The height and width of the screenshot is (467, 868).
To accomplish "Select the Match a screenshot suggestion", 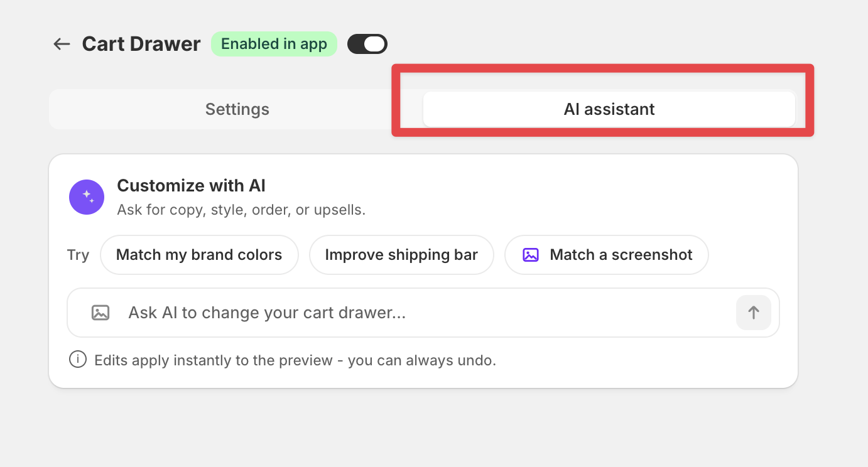I will 607,255.
